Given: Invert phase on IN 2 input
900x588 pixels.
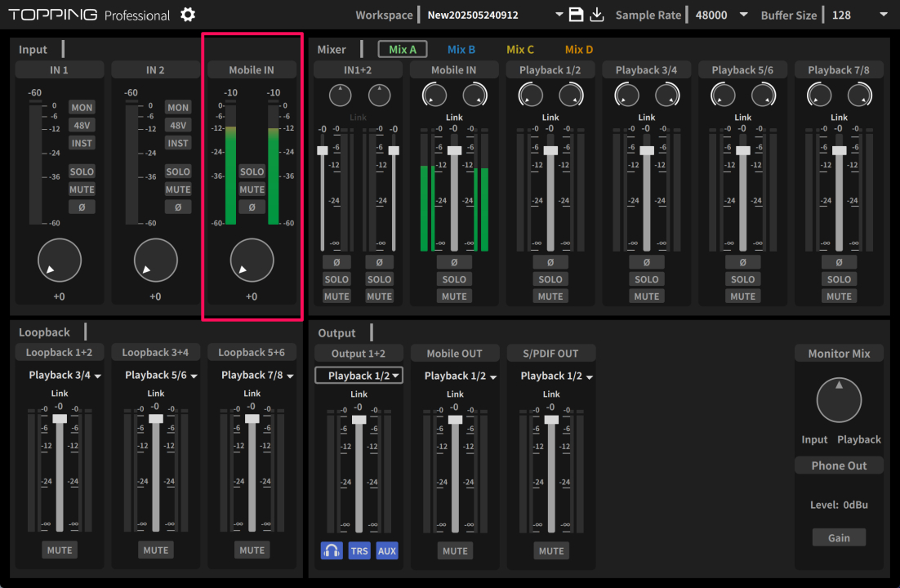Looking at the screenshot, I should point(178,207).
